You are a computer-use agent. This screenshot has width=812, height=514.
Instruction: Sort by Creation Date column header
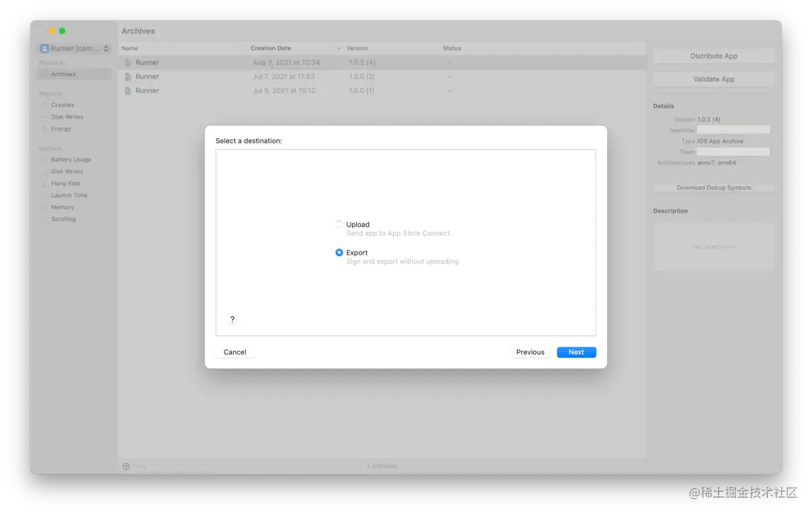coord(271,49)
